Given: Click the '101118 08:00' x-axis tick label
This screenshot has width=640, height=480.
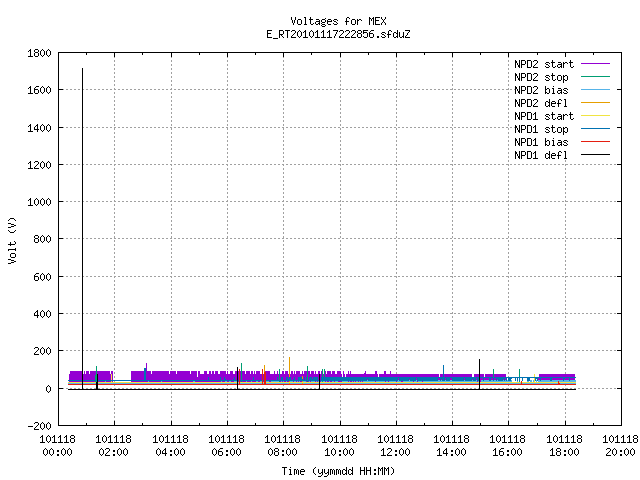Looking at the screenshot, I should coord(282,446).
